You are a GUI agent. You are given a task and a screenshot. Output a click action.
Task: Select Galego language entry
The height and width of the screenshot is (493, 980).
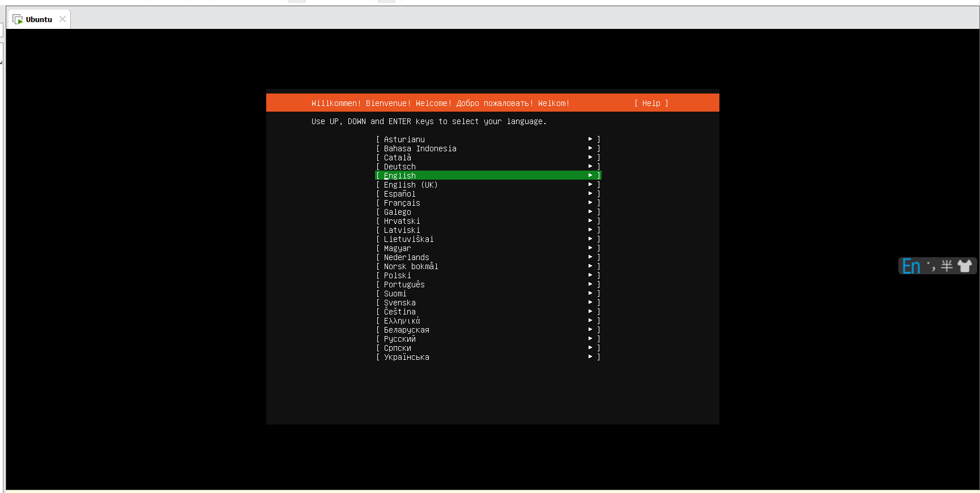tap(488, 212)
